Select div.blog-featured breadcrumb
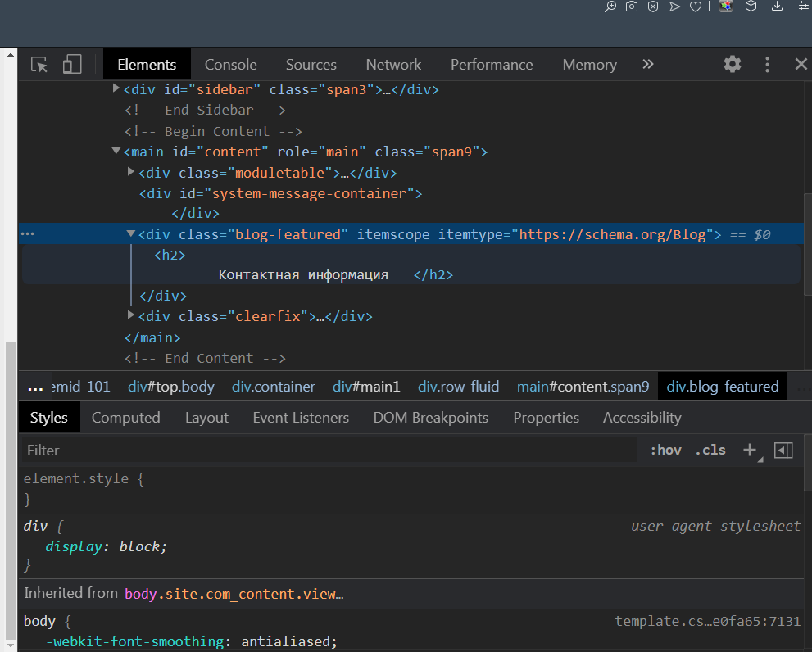Screen dimensions: 812x652 (723, 387)
